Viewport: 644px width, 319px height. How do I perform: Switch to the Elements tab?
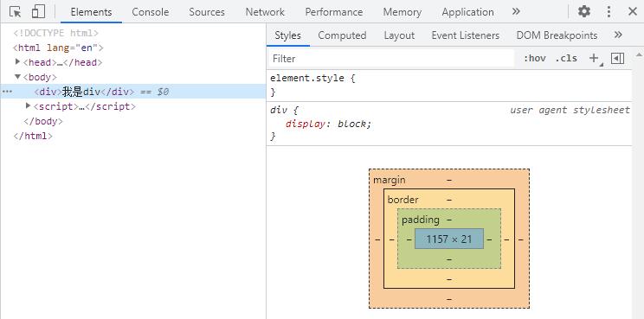[91, 12]
